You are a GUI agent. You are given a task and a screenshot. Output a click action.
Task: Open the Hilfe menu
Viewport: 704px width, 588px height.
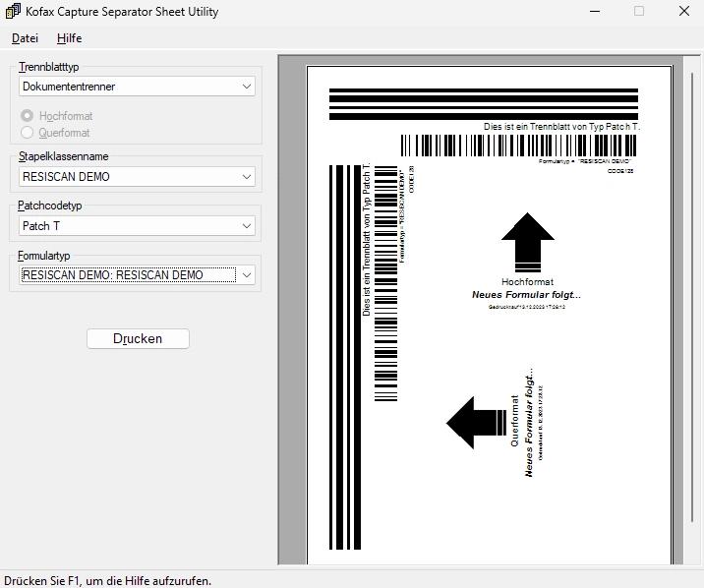pos(69,38)
